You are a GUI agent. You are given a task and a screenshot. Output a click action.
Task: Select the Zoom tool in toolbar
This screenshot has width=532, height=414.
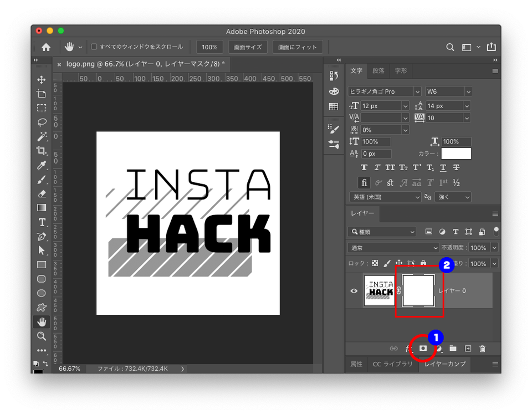[x=42, y=336]
